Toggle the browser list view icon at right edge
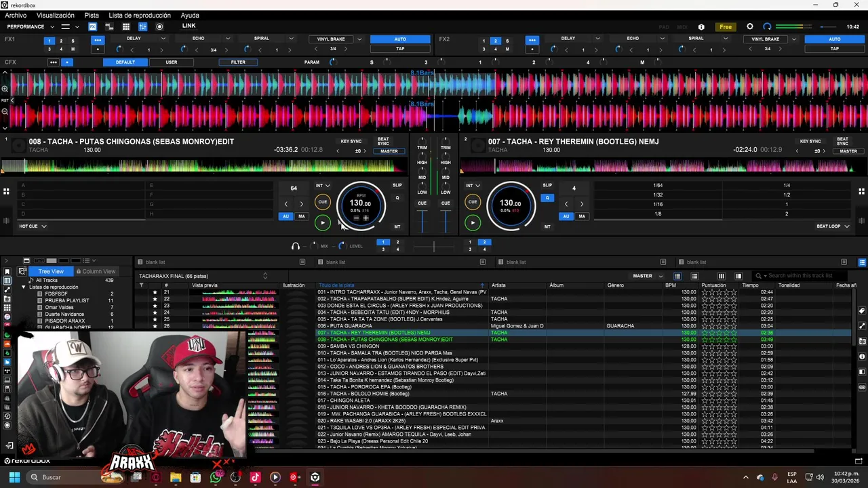The image size is (868, 488). pyautogui.click(x=862, y=262)
